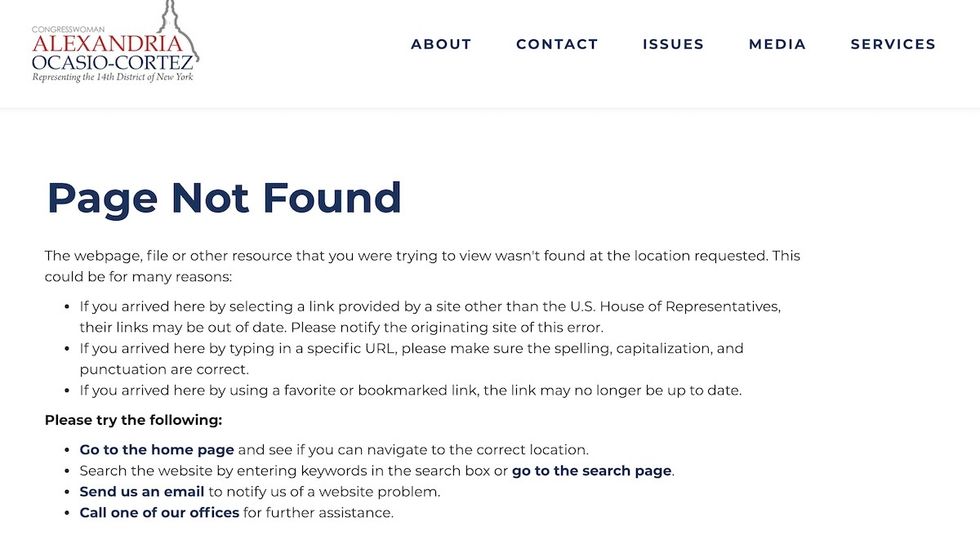The height and width of the screenshot is (536, 980).
Task: Open the Contact menu item
Action: [x=557, y=44]
